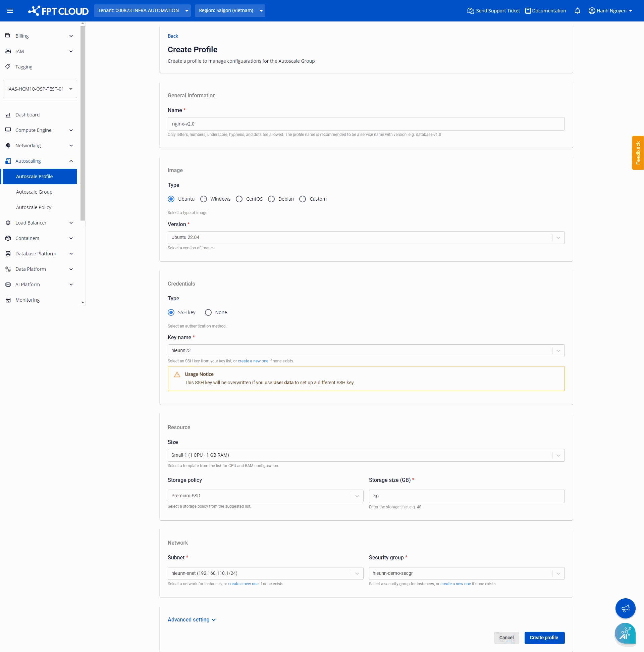Select the Windows image type
The width and height of the screenshot is (644, 652).
203,199
